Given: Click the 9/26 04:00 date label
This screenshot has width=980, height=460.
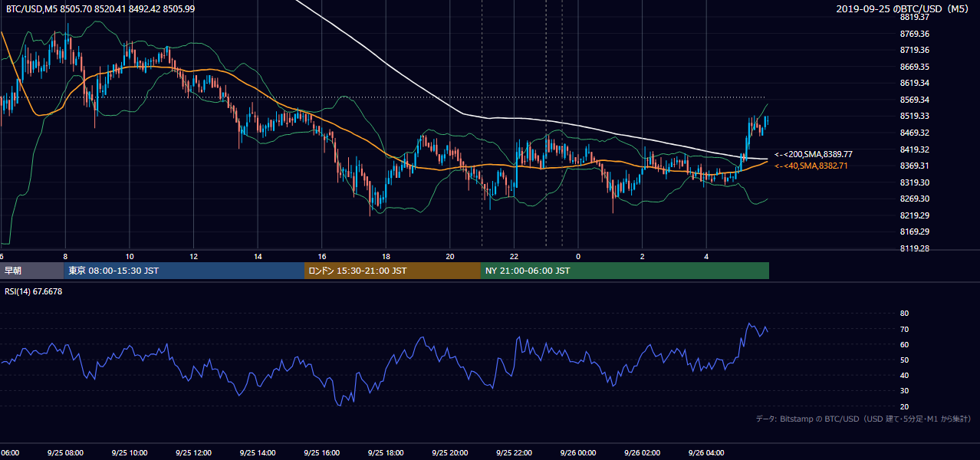Looking at the screenshot, I should click(706, 453).
